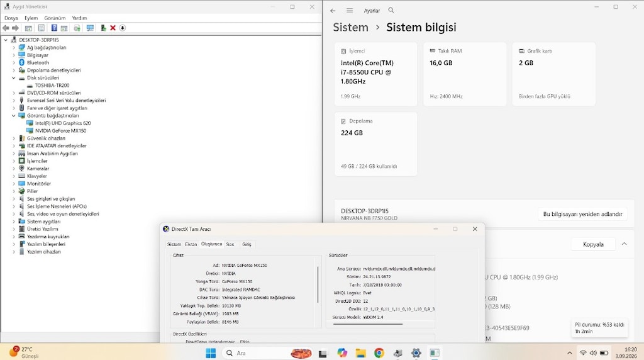
Task: Open the Settings hamburger navigation menu
Action: coord(350,11)
